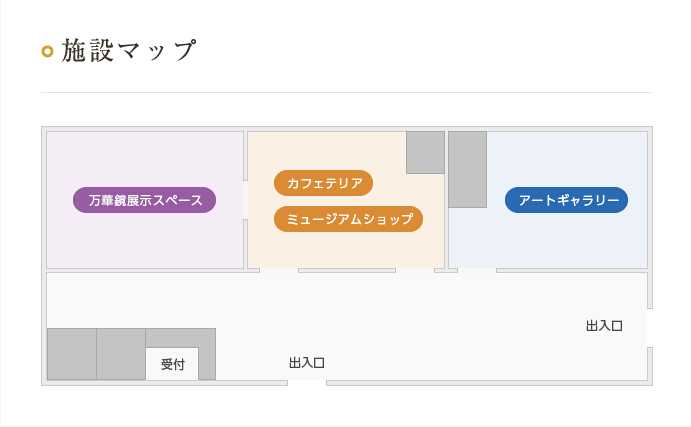Click the horizontal divider line under heading
The height and width of the screenshot is (427, 691).
click(346, 93)
